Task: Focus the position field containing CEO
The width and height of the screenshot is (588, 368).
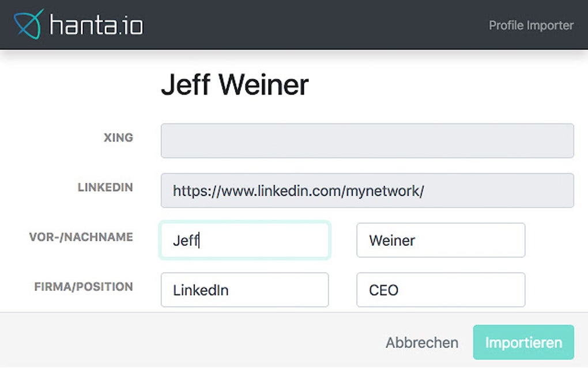Action: coord(440,290)
